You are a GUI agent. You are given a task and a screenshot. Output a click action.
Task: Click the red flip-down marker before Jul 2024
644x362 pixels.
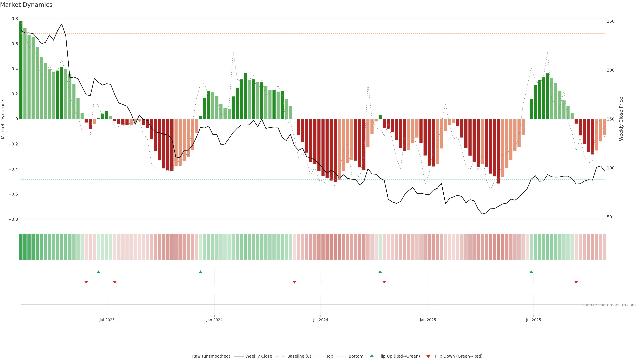point(294,282)
